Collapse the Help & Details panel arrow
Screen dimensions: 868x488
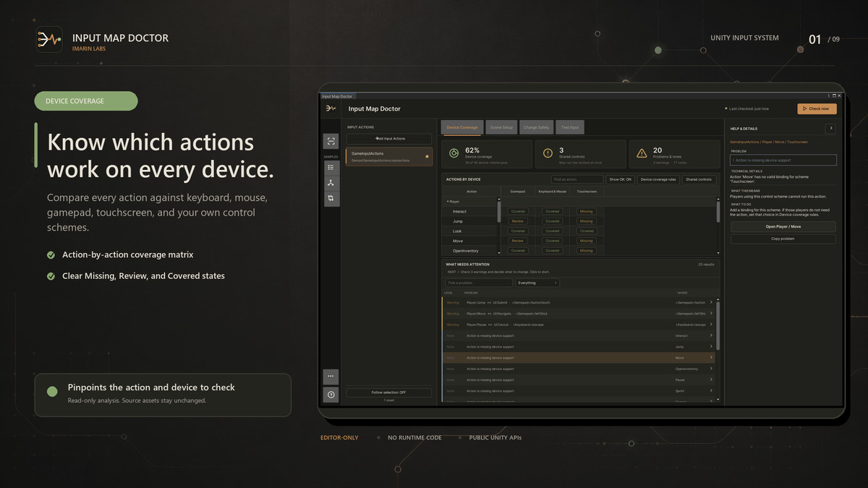coord(830,129)
